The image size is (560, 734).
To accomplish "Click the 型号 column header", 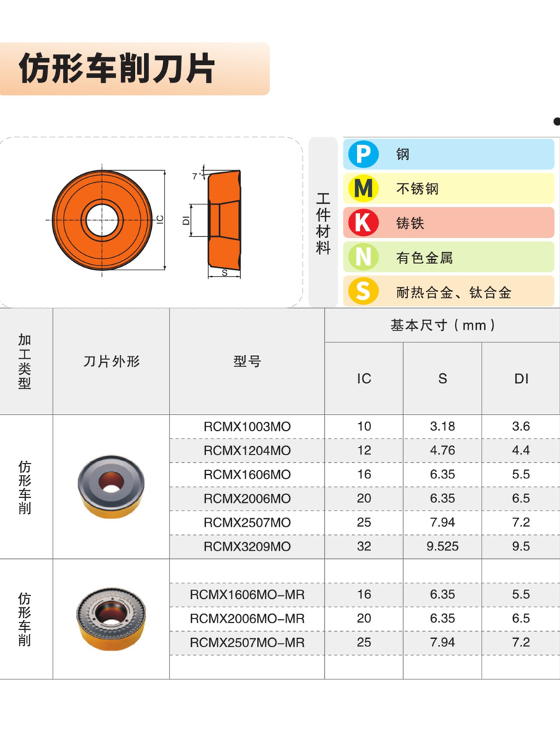I will point(246,361).
